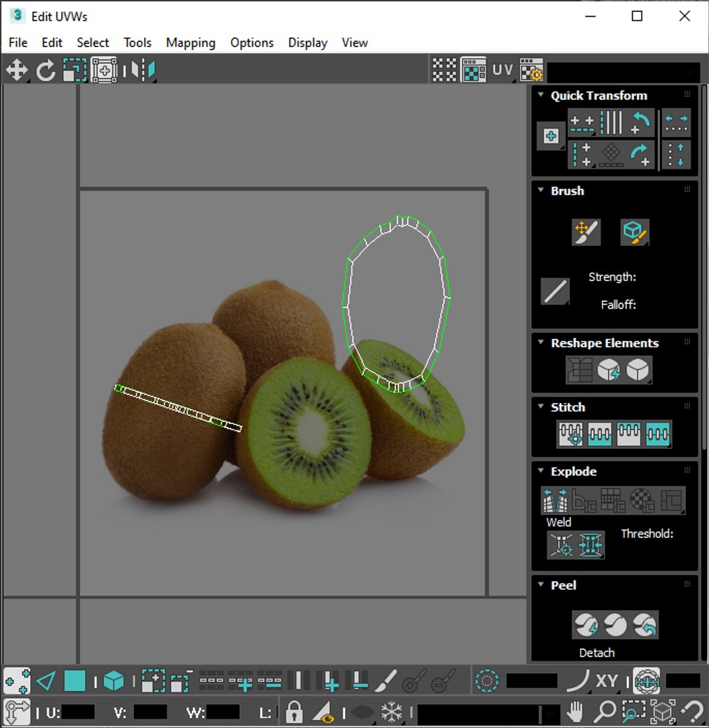Activate the Zoom Region tool
The height and width of the screenshot is (728, 709).
(x=634, y=711)
